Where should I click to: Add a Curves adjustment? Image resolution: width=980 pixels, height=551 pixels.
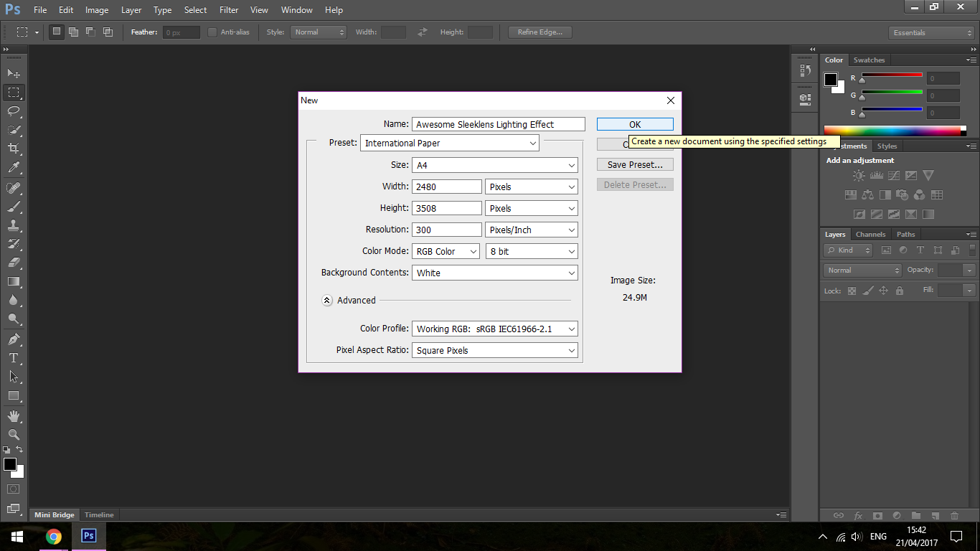coord(893,175)
